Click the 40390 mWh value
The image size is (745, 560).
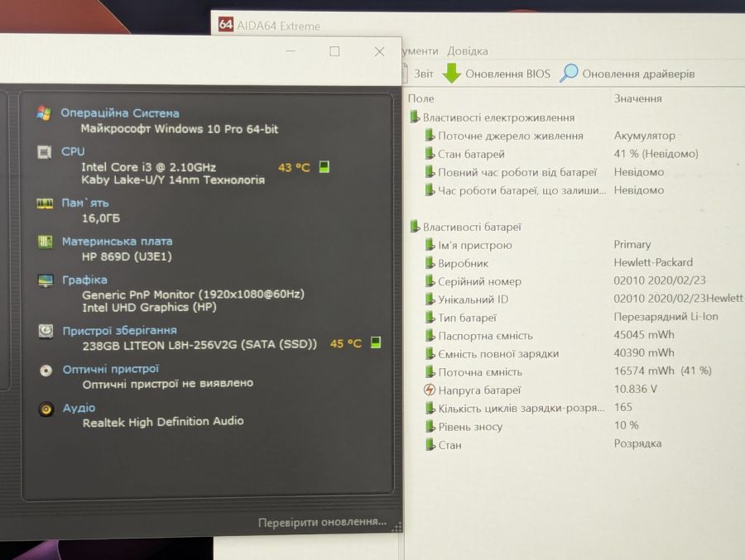[644, 353]
